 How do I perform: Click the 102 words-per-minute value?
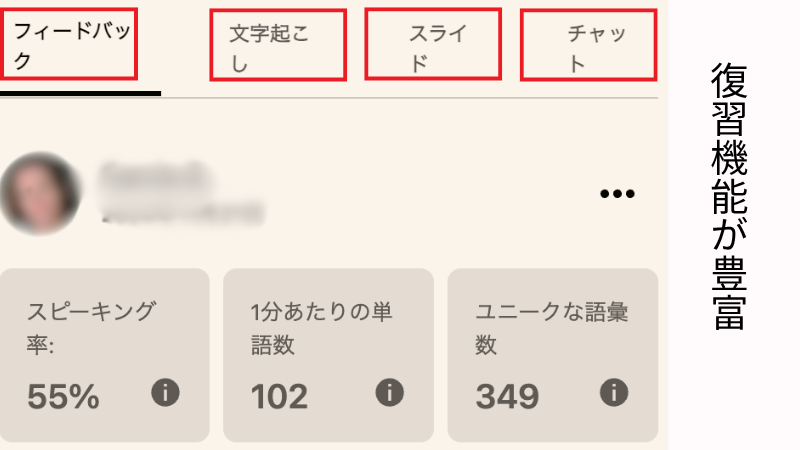[x=279, y=396]
